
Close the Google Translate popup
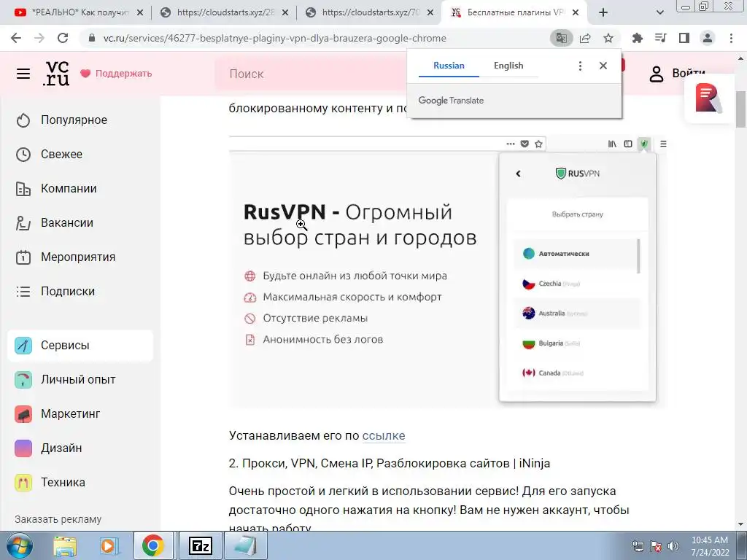click(x=603, y=66)
